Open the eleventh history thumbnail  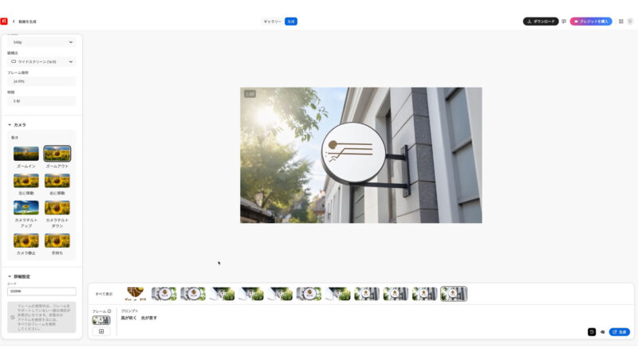(424, 294)
